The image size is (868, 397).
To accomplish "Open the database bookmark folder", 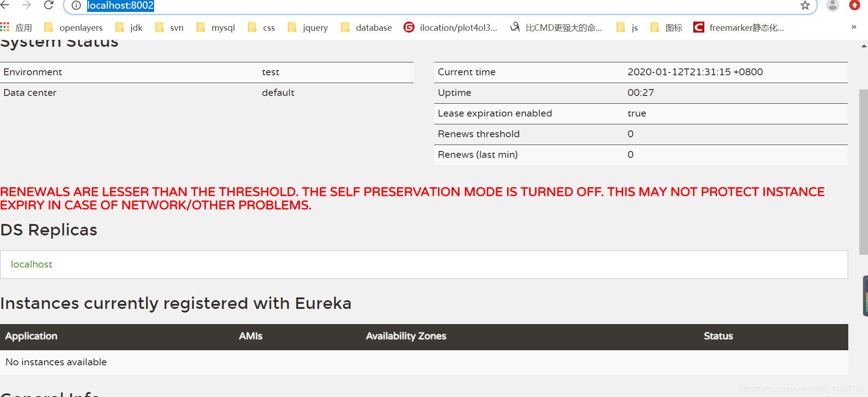I will (366, 28).
